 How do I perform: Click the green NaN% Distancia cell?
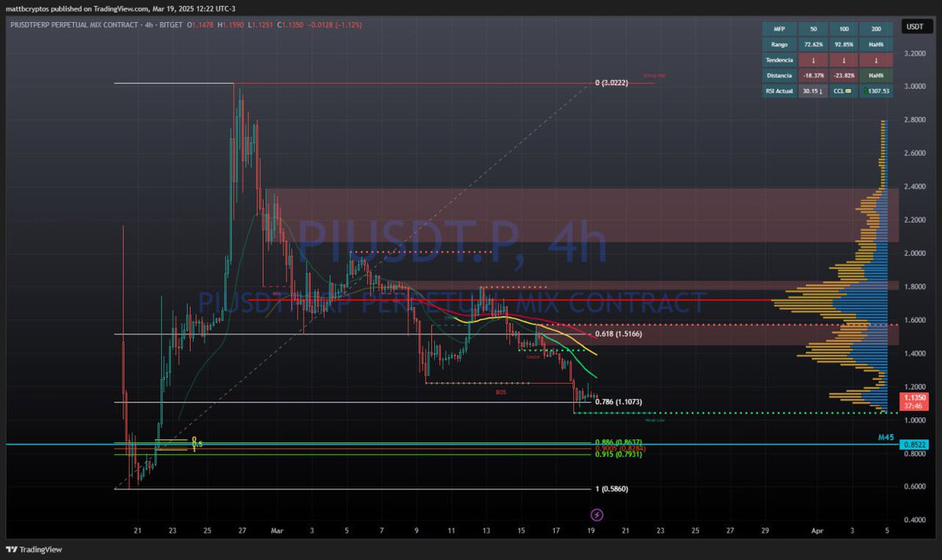878,75
